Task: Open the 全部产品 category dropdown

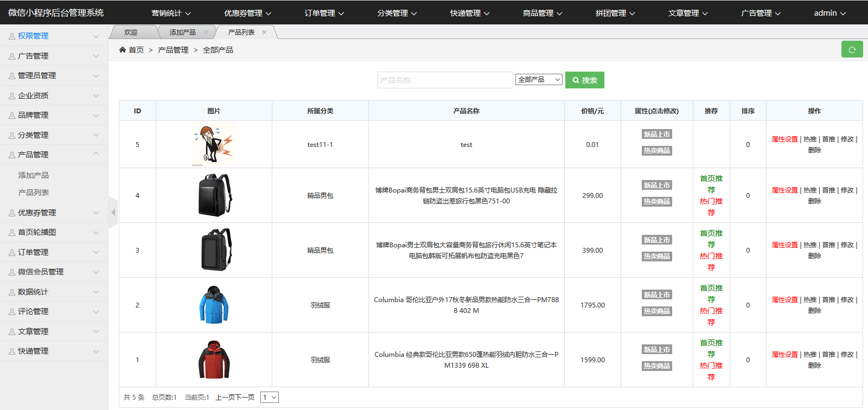Action: (x=539, y=80)
